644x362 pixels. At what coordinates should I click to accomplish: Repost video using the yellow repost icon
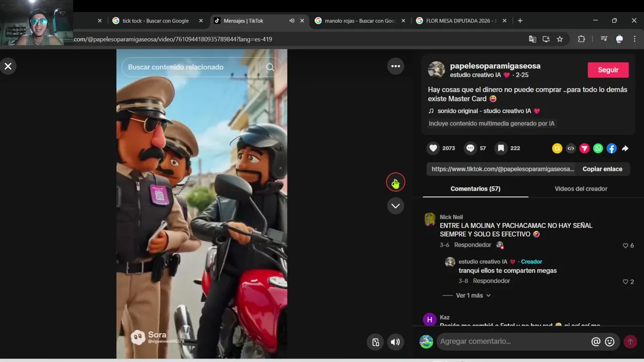(557, 148)
